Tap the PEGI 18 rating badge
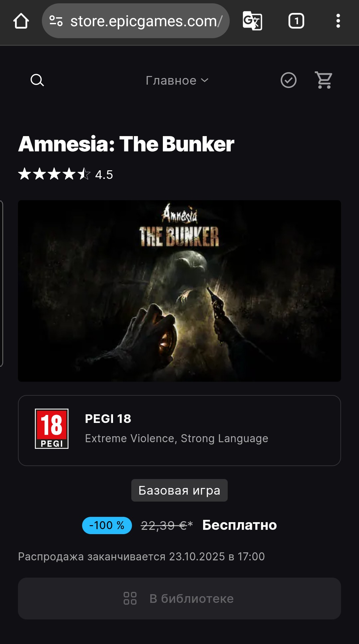The height and width of the screenshot is (644, 359). click(52, 429)
